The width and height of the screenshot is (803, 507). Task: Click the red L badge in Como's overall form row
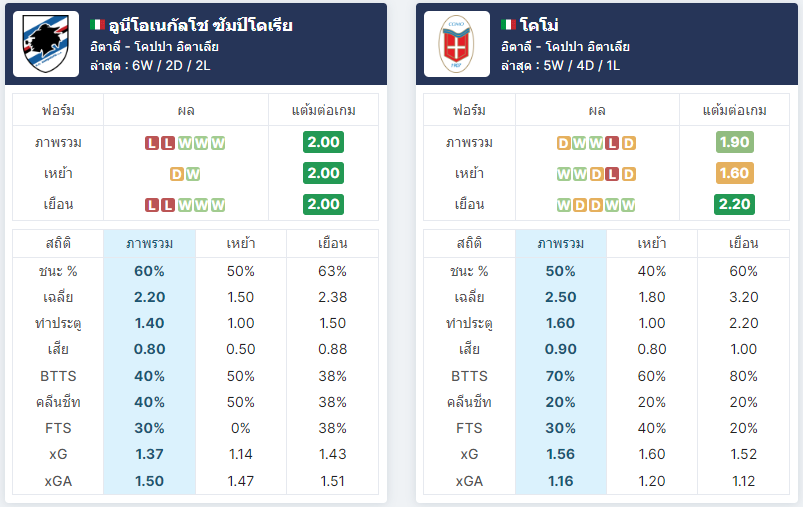612,143
